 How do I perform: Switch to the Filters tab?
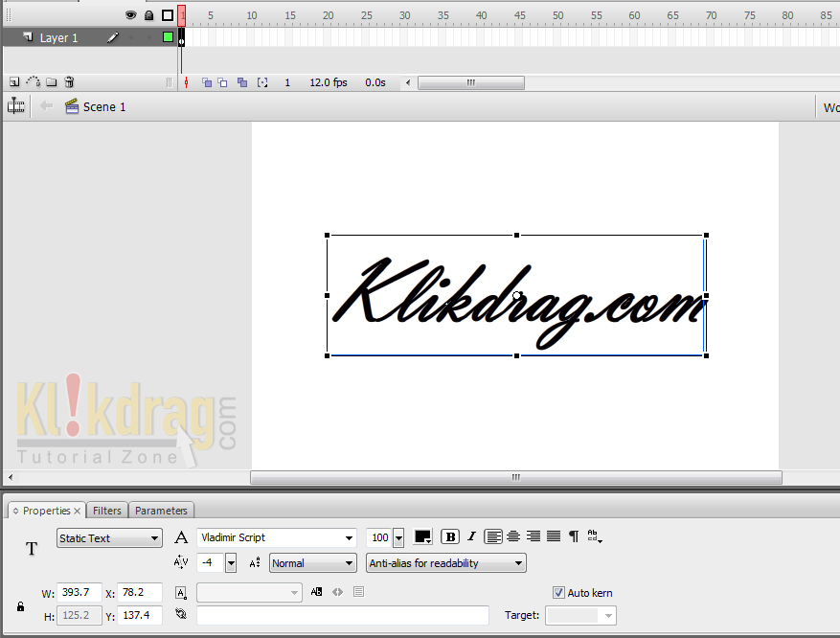107,511
